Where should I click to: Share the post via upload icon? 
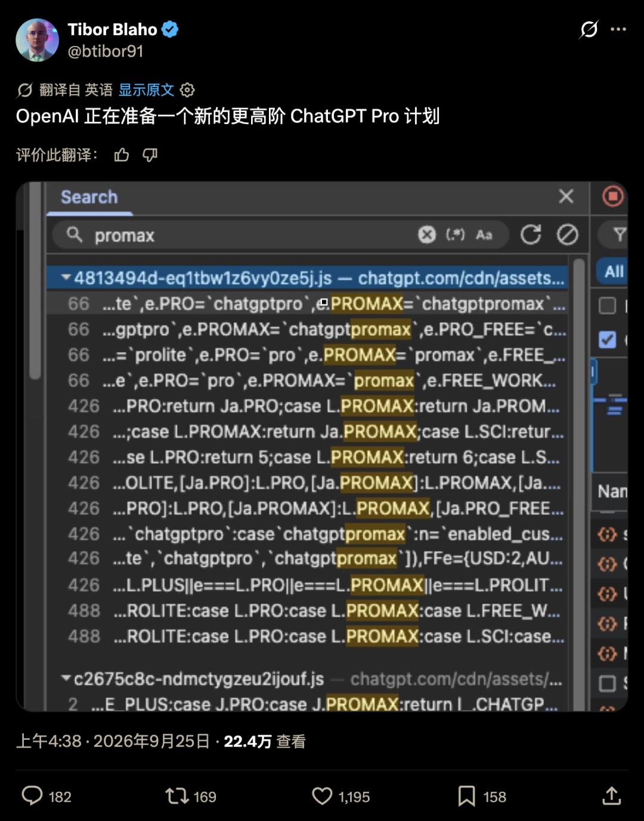(x=612, y=795)
